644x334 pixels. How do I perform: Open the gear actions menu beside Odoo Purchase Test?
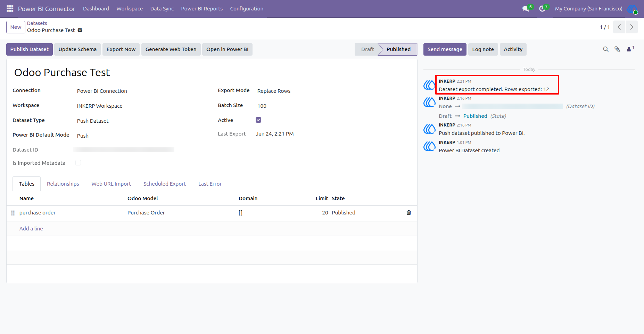pyautogui.click(x=80, y=30)
